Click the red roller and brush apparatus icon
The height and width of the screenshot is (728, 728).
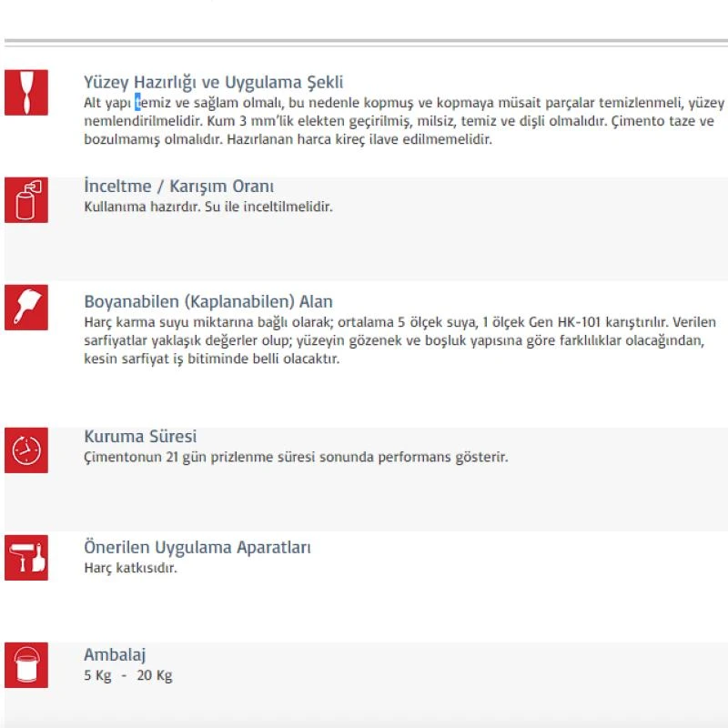click(x=25, y=557)
